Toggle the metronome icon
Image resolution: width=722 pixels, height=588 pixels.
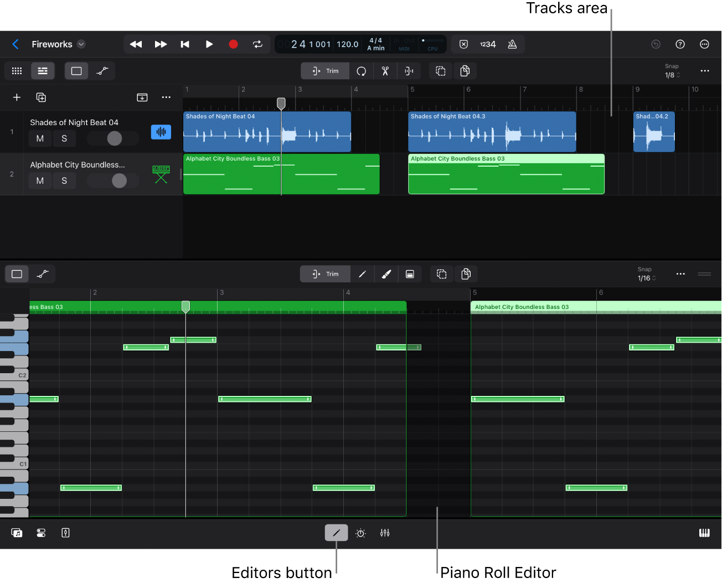click(512, 44)
